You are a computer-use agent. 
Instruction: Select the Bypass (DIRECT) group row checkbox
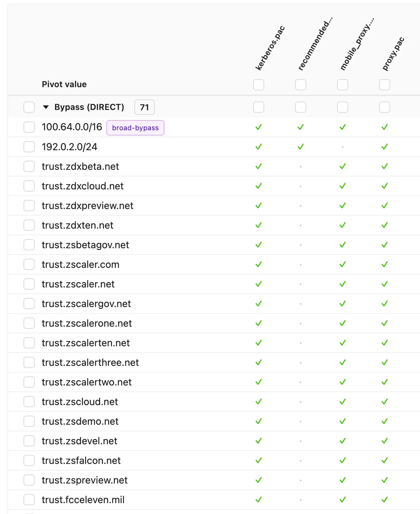click(x=29, y=107)
